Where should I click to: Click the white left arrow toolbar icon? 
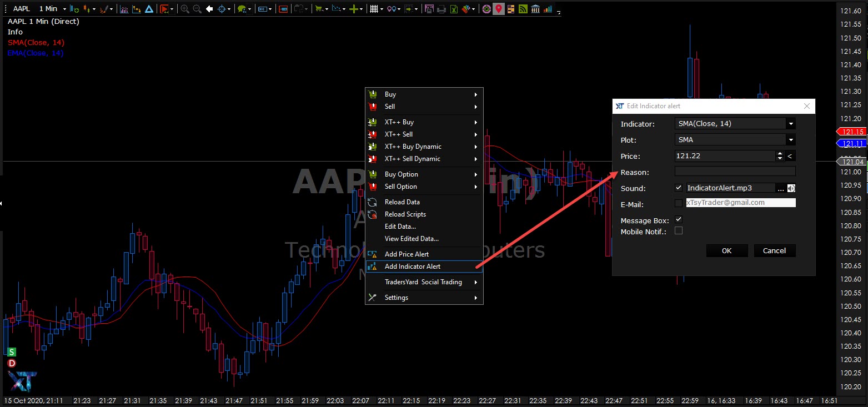tap(209, 9)
